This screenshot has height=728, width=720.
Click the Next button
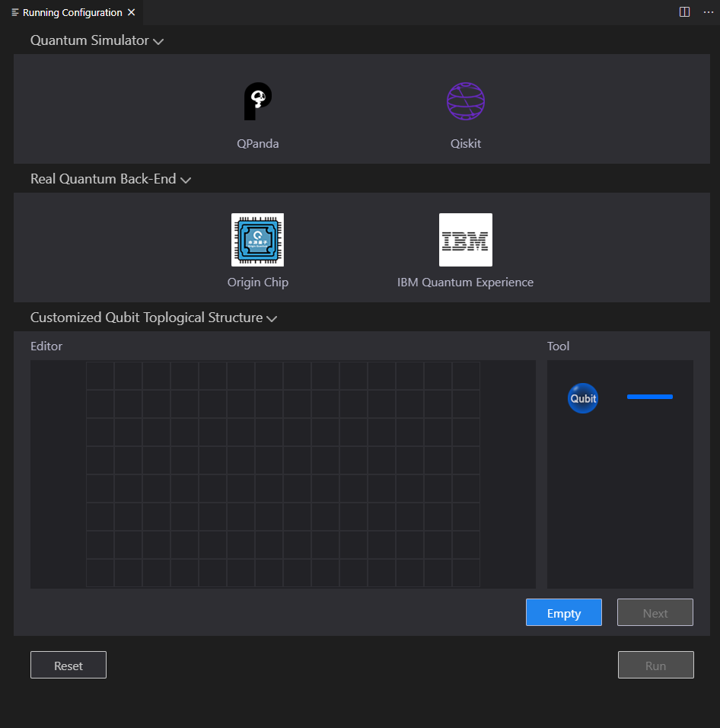pos(655,612)
